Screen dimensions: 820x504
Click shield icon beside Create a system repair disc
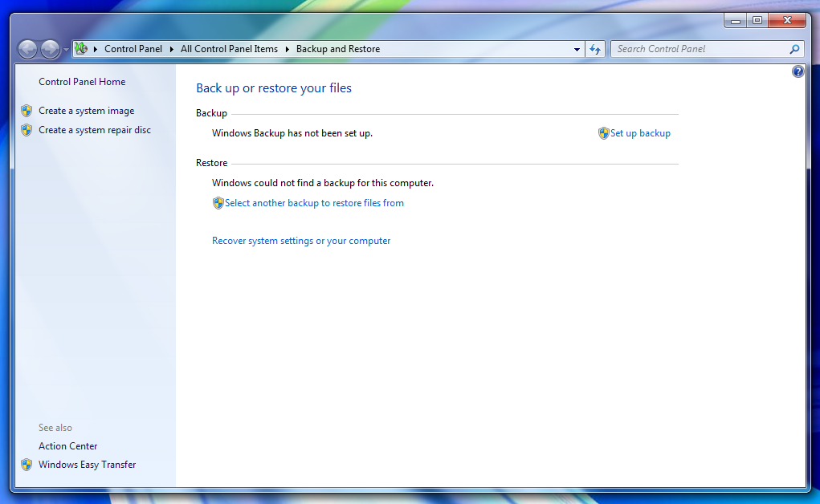tap(27, 130)
